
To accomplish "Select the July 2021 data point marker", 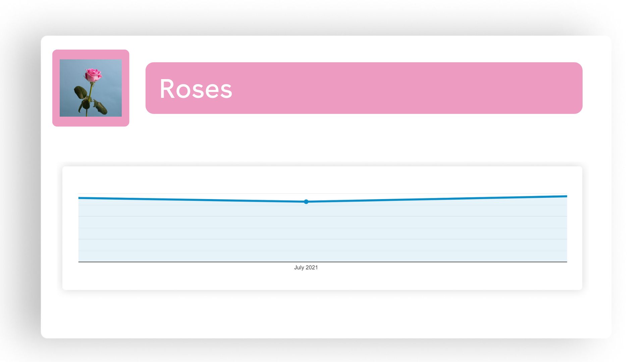I will (306, 202).
